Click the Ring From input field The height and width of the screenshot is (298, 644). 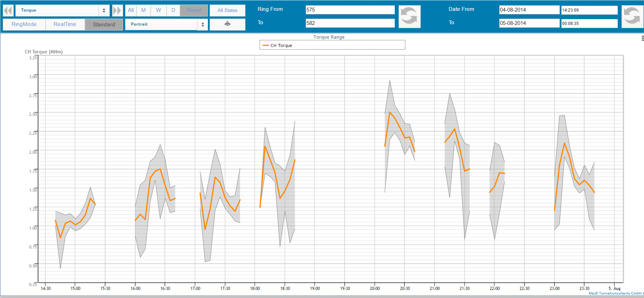tap(350, 10)
